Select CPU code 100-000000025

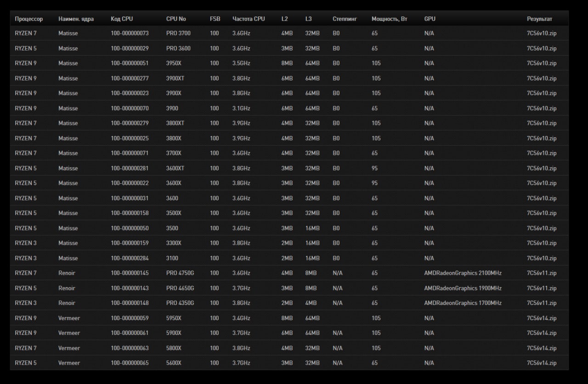[130, 138]
